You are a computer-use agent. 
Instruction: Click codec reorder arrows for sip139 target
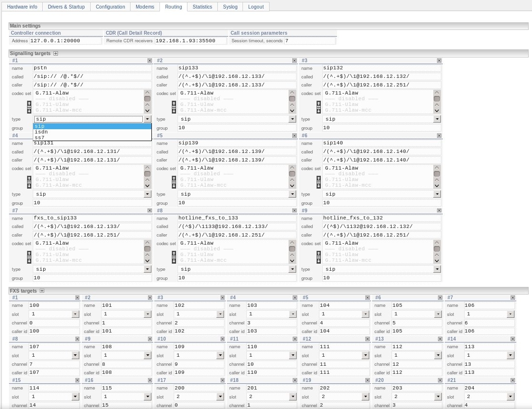(x=174, y=182)
